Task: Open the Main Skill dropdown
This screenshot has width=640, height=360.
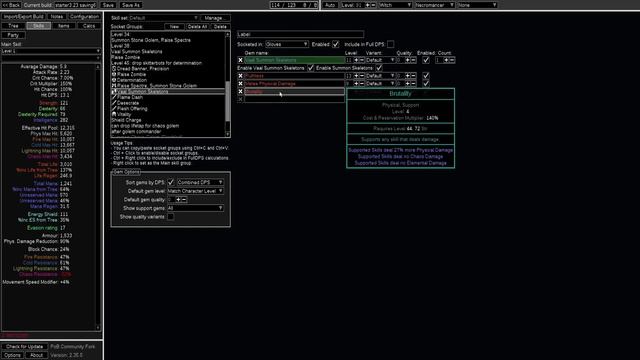Action: point(51,51)
